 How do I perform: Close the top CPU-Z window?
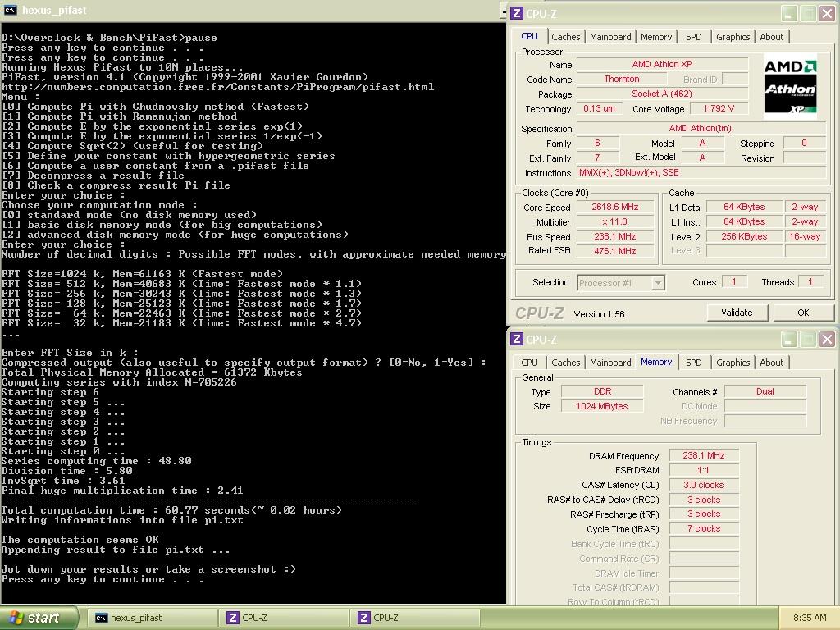(x=827, y=13)
